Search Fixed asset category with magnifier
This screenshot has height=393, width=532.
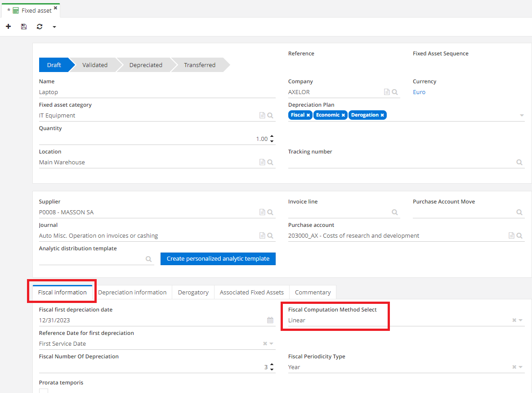(x=270, y=116)
